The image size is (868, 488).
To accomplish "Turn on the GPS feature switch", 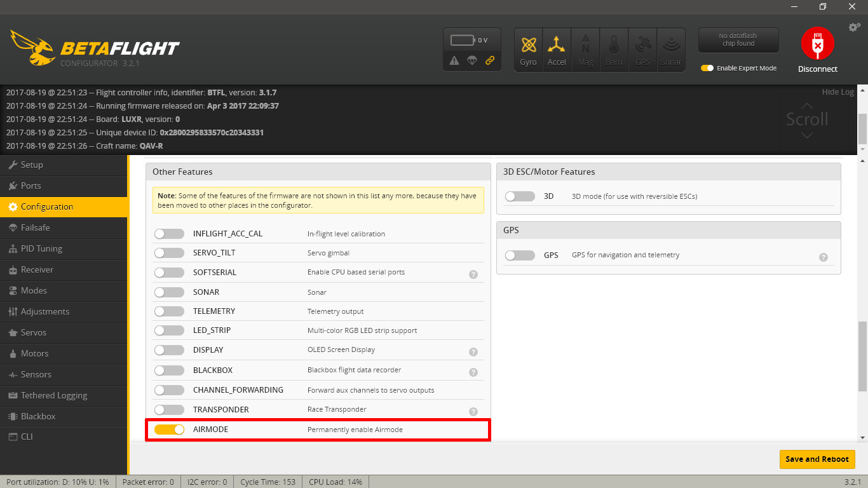I will pyautogui.click(x=520, y=255).
